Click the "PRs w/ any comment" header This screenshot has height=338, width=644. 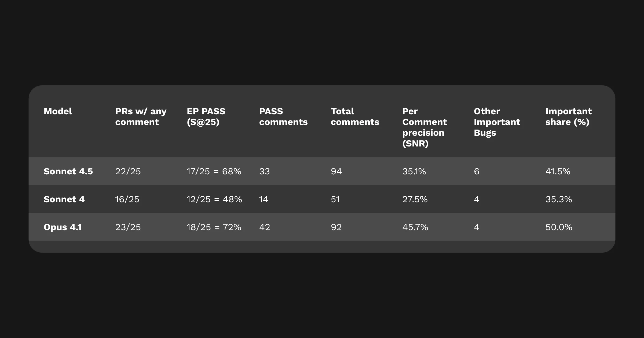141,117
